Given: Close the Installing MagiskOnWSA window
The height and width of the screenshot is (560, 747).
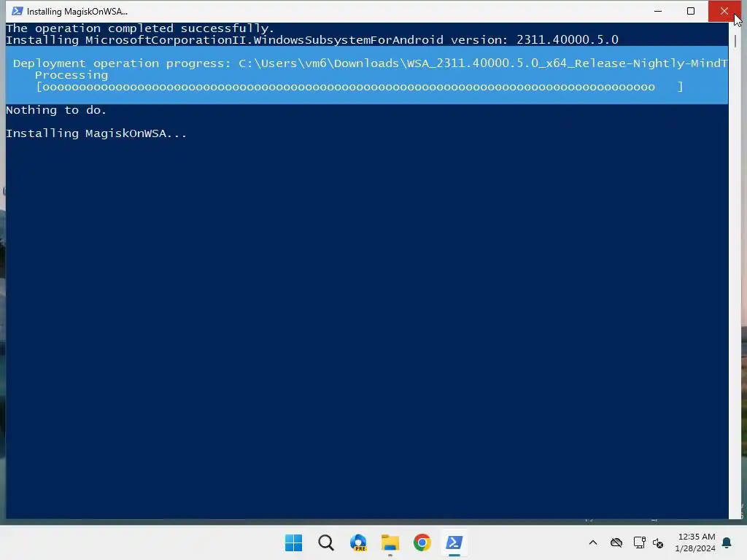Looking at the screenshot, I should point(724,11).
